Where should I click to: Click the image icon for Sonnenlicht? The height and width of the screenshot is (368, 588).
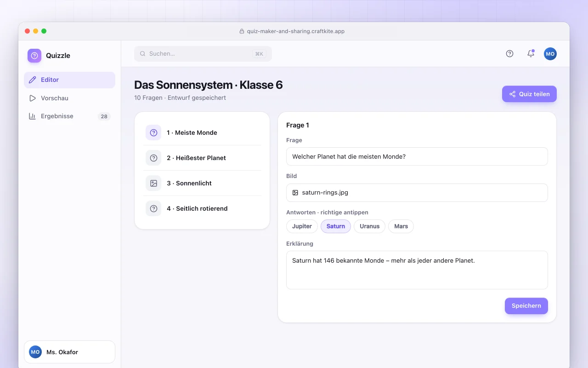(153, 183)
